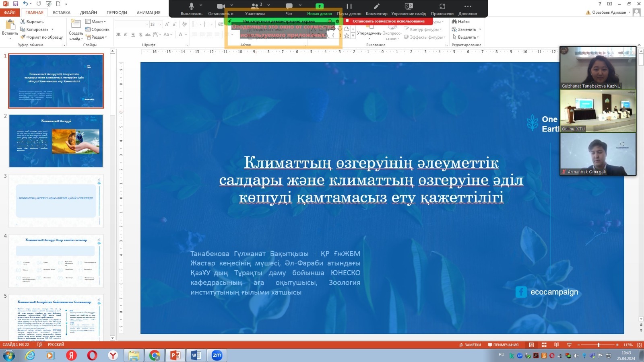
Task: Toggle Comments pane (ПРИМЕЧАНИЯ)
Action: point(503,345)
